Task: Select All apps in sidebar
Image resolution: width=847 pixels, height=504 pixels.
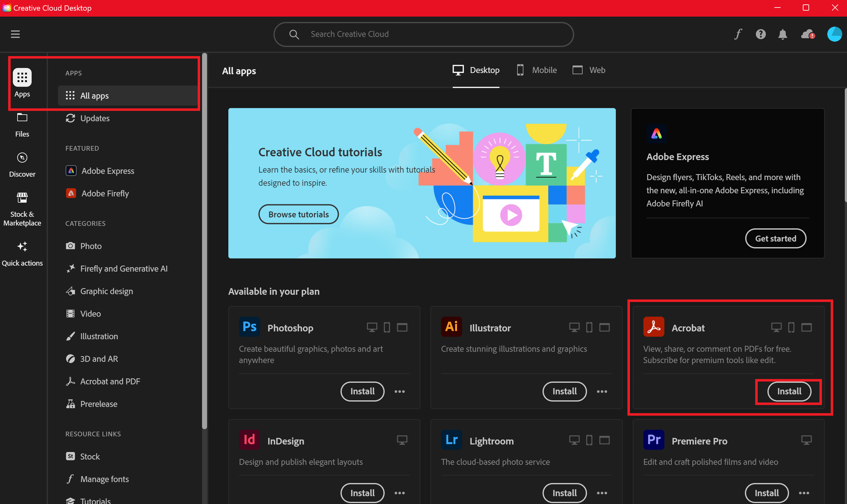Action: [127, 96]
